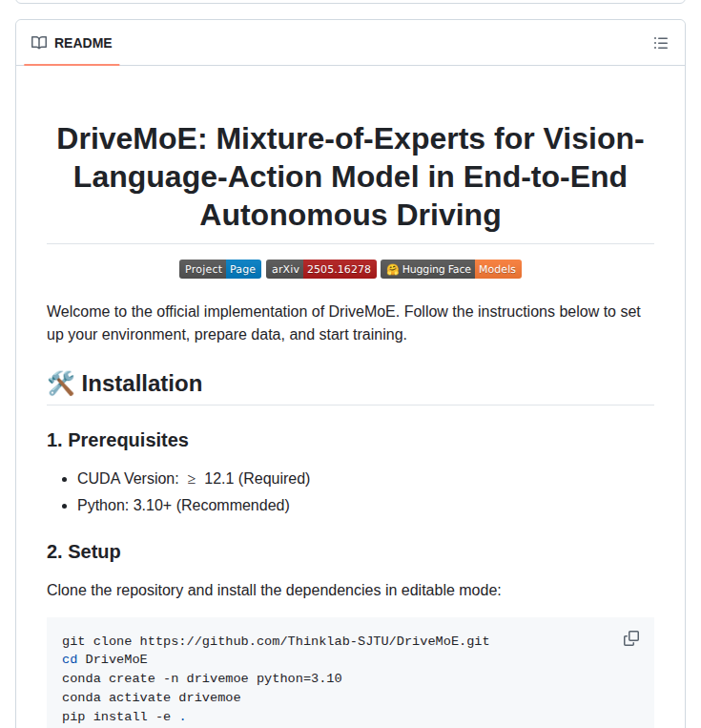This screenshot has height=728, width=701.
Task: Click the "pip install -e ." line
Action: coord(124,717)
